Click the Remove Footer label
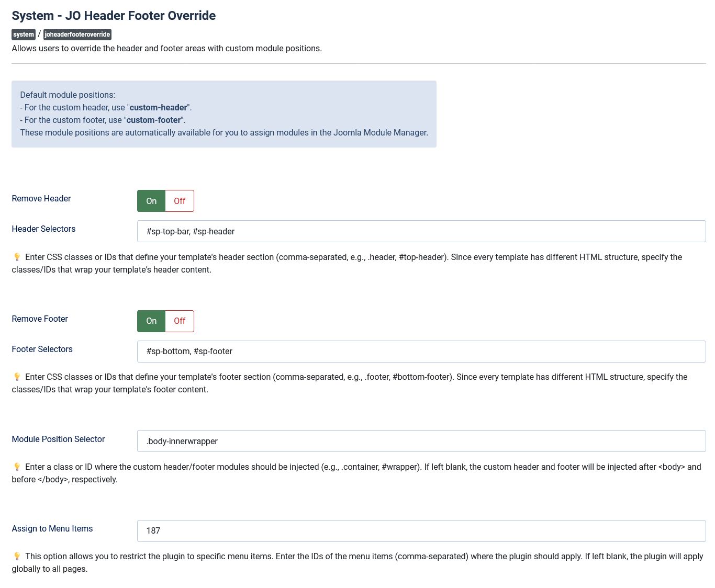The image size is (715, 588). coord(40,319)
